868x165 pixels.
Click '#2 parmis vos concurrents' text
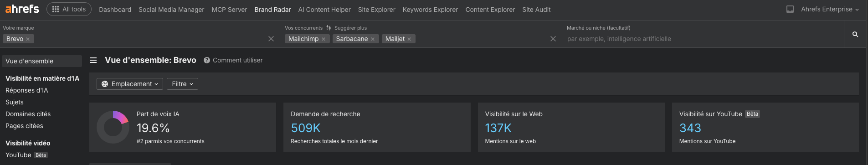[x=170, y=141]
